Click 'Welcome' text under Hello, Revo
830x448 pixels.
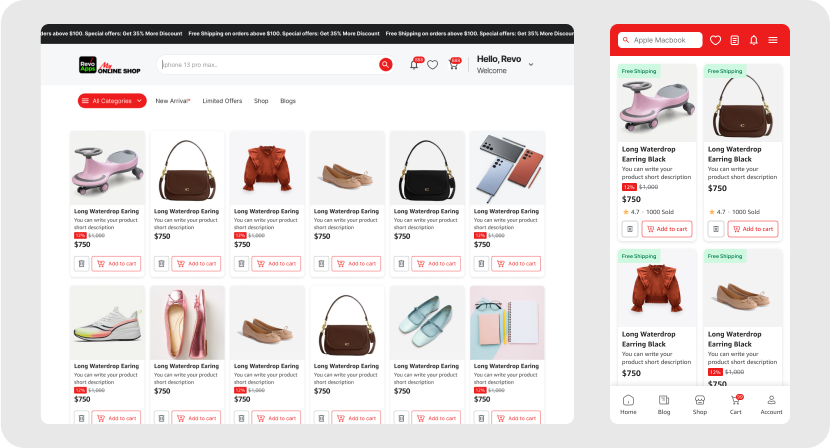491,71
